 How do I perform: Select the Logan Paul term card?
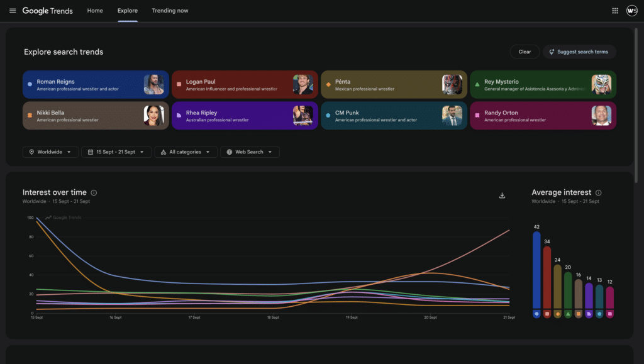click(245, 84)
